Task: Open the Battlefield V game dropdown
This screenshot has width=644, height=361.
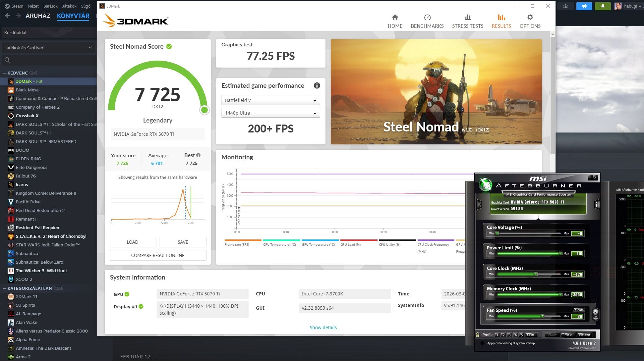Action: click(270, 100)
